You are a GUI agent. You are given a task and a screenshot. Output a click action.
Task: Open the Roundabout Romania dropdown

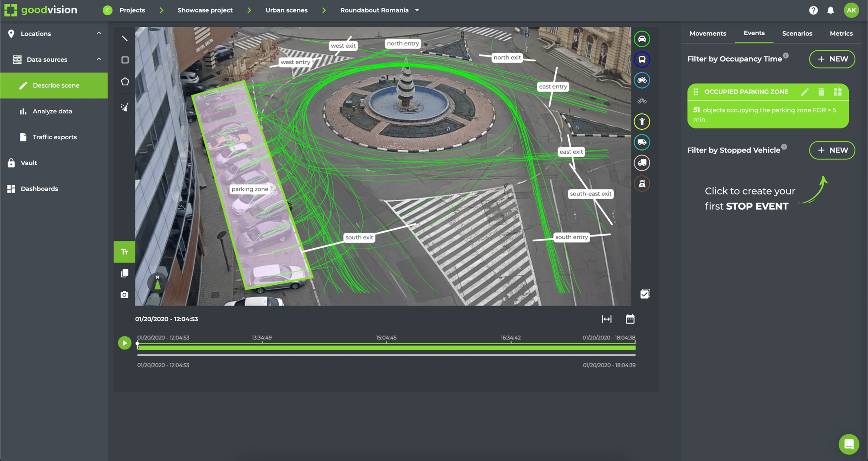click(x=417, y=10)
